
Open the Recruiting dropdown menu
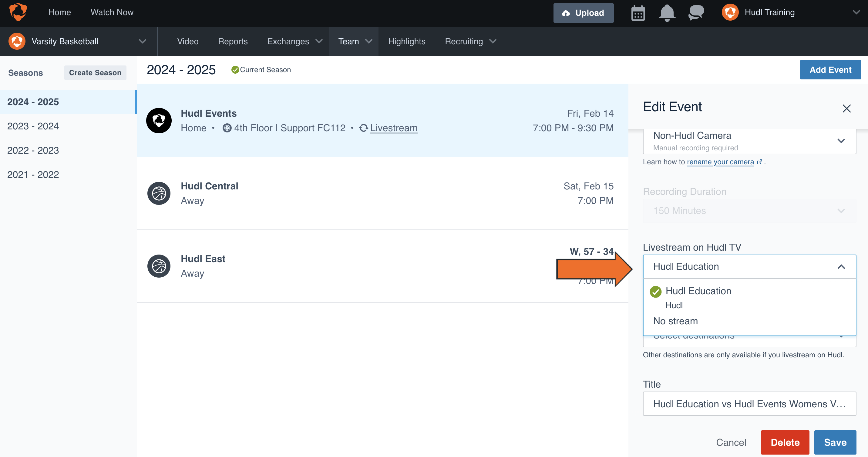470,42
